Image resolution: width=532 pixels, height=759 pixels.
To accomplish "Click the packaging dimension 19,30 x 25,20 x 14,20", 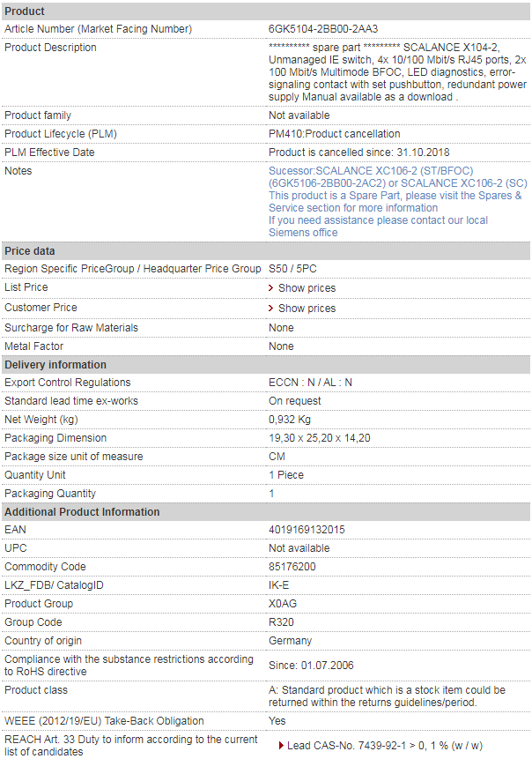I will pyautogui.click(x=319, y=438).
